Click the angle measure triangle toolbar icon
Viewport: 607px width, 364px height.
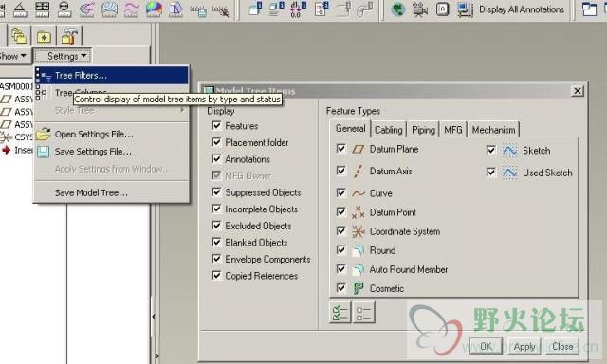pos(20,9)
